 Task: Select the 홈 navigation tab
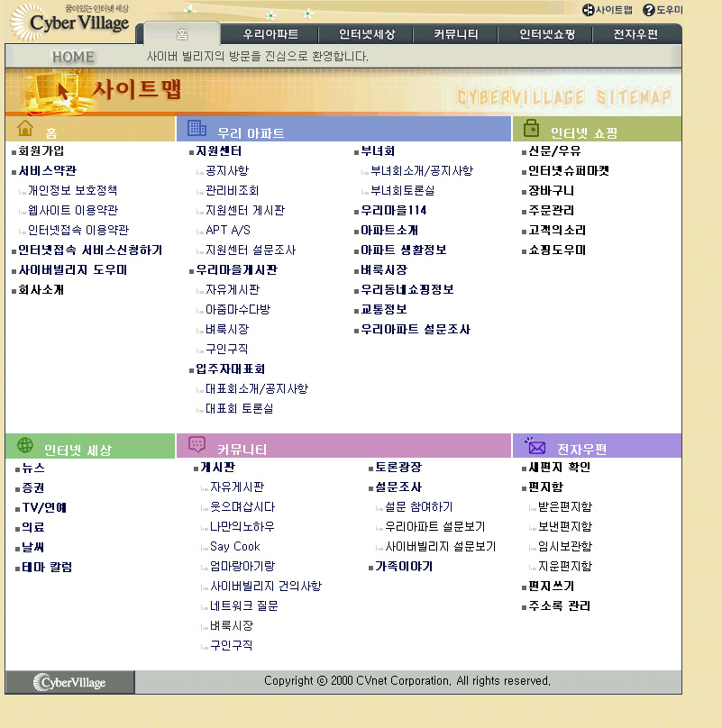(182, 34)
